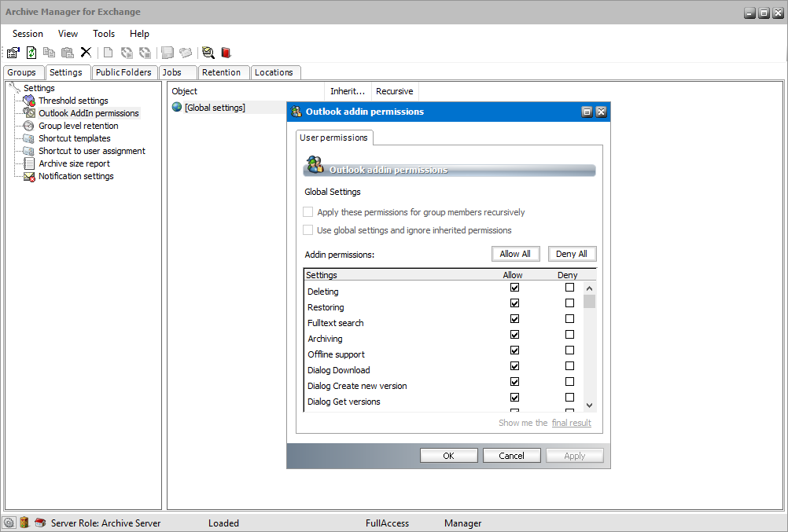The image size is (788, 532).
Task: Check Deny for Dialog Download
Action: 569,365
